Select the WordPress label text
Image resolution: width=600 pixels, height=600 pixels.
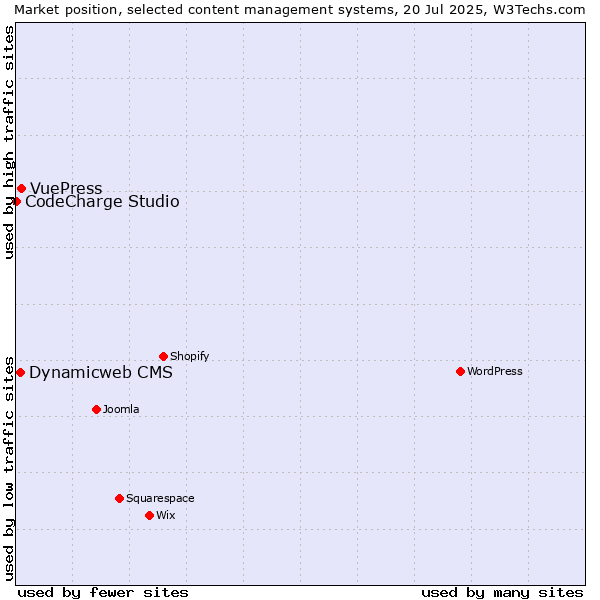click(x=495, y=371)
